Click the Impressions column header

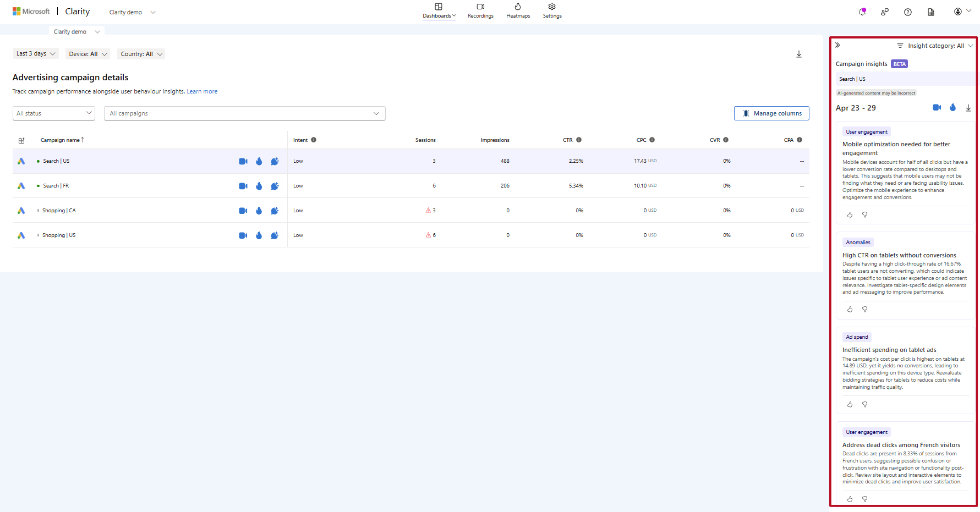pyautogui.click(x=495, y=140)
